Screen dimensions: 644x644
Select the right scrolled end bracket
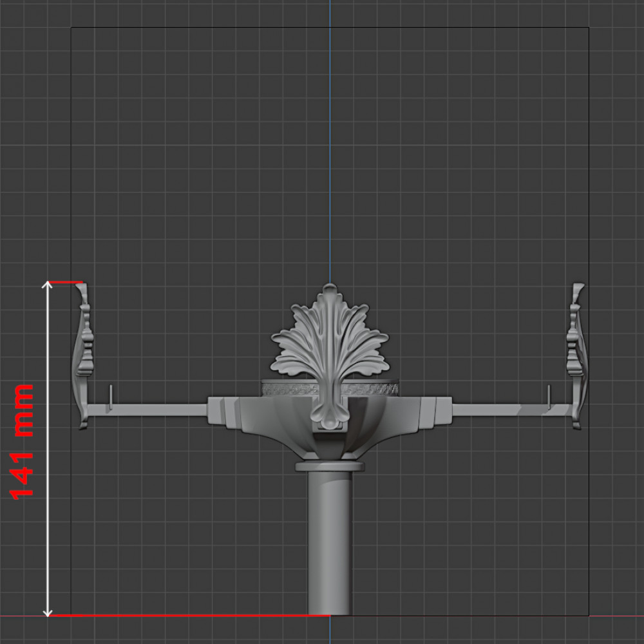click(x=576, y=355)
